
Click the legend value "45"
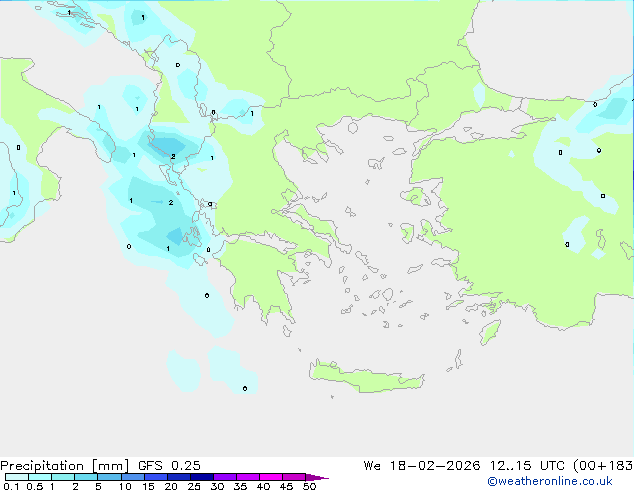pos(286,486)
